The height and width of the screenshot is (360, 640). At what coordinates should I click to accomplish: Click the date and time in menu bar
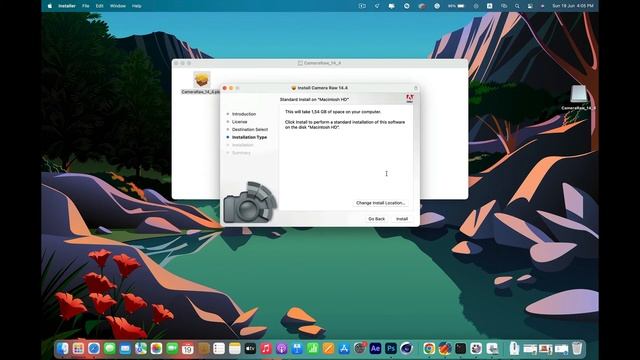(573, 6)
